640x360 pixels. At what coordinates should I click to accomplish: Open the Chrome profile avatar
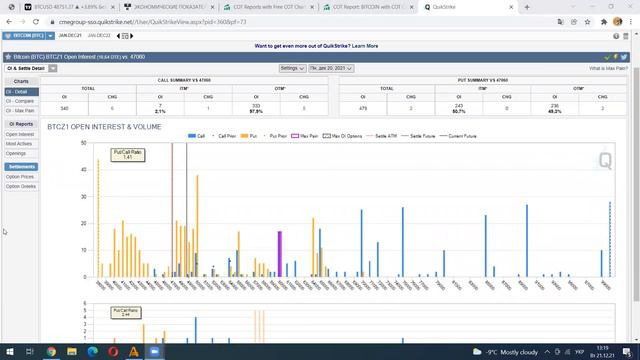(x=618, y=22)
